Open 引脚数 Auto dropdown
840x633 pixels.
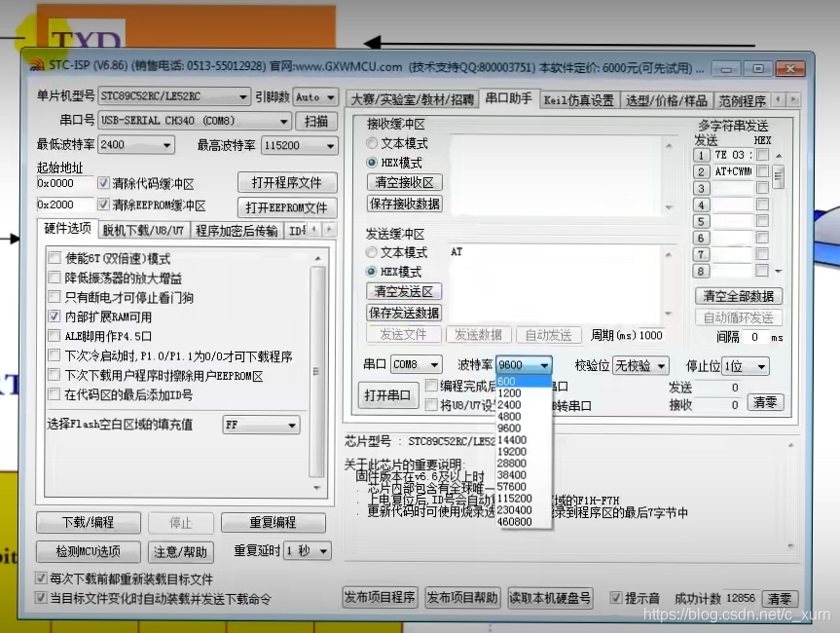[315, 97]
